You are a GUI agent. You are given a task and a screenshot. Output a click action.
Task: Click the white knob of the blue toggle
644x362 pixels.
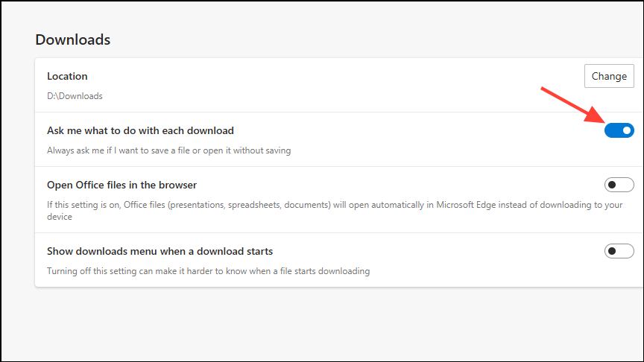pyautogui.click(x=627, y=130)
